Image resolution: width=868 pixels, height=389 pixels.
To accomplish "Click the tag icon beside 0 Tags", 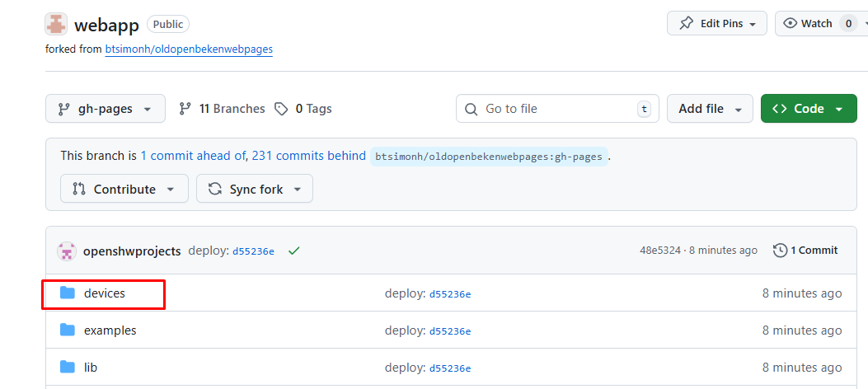I will (282, 109).
